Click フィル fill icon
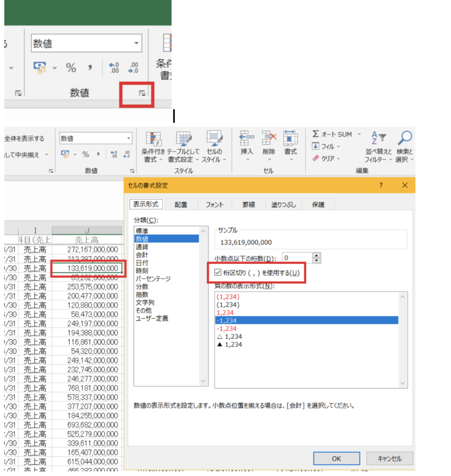The height and width of the screenshot is (476, 451). [x=316, y=146]
